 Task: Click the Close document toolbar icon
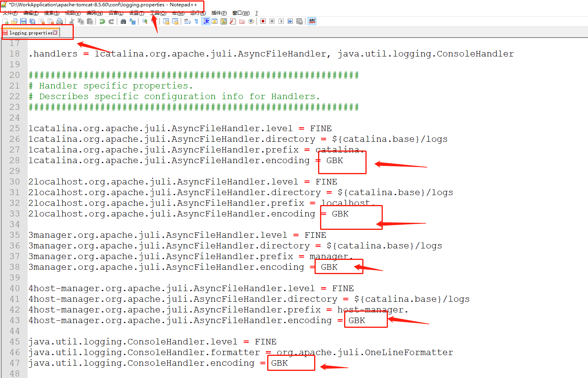coord(41,21)
